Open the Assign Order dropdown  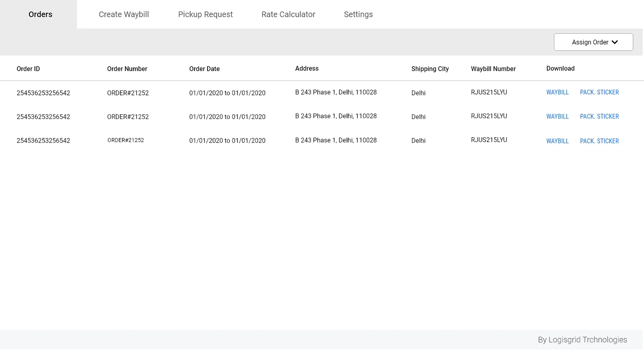click(590, 42)
